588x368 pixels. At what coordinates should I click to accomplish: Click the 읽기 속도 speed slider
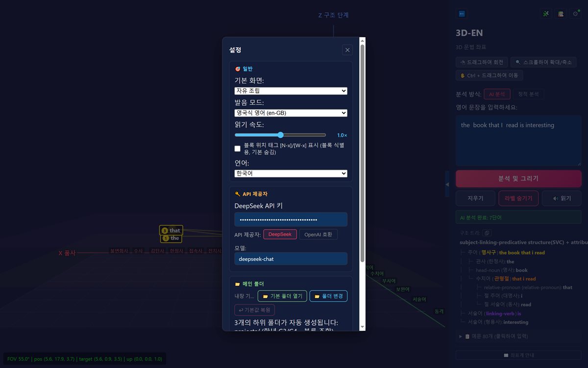(x=280, y=135)
